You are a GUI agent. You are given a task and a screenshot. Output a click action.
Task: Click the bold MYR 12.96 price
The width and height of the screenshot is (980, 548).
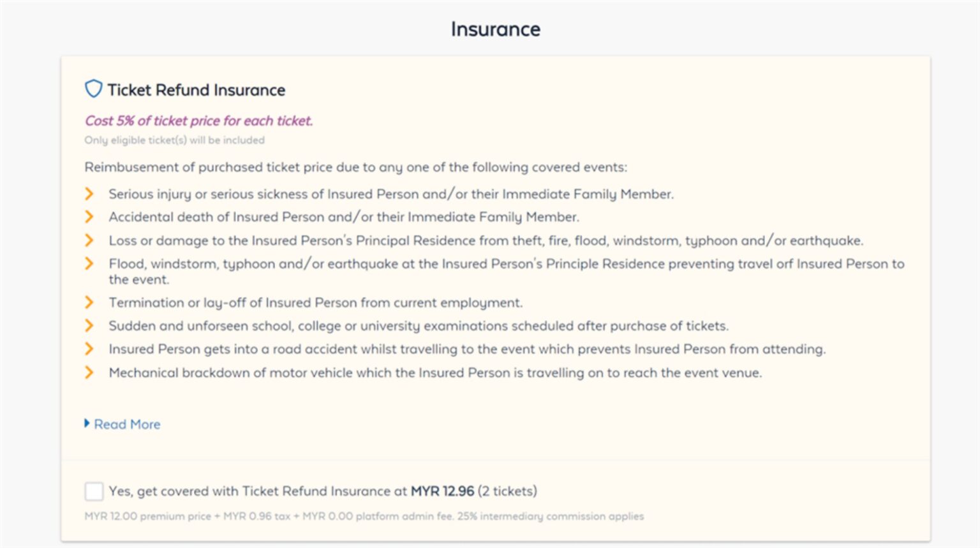pyautogui.click(x=442, y=491)
